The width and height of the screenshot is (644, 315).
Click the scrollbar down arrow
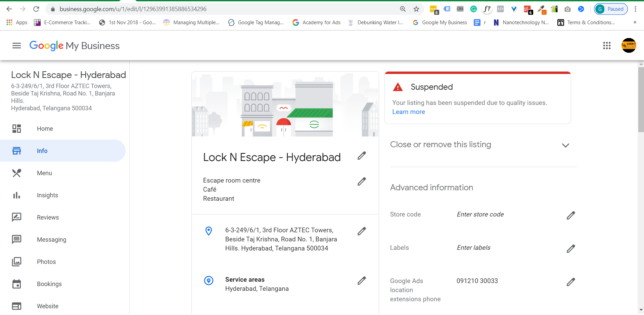[x=641, y=310]
